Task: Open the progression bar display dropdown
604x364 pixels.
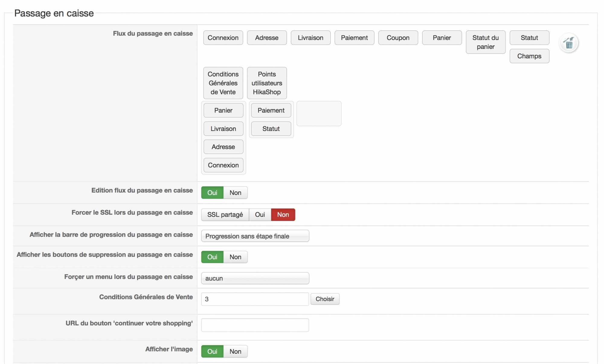Action: tap(255, 236)
